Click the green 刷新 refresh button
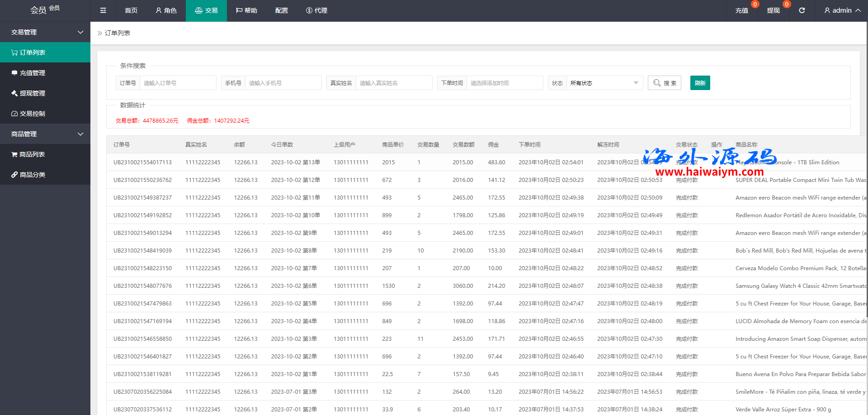Image resolution: width=868 pixels, height=415 pixels. [700, 83]
